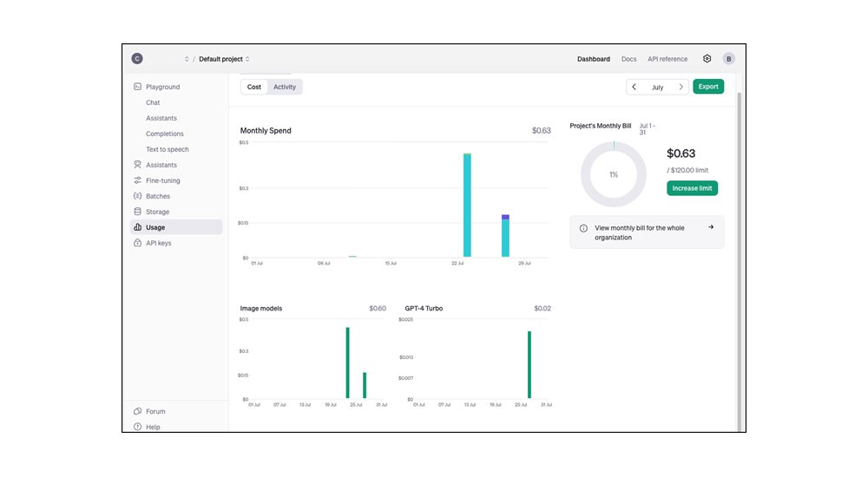The width and height of the screenshot is (868, 477).
Task: Switch to the Cost toggle view
Action: tap(254, 87)
